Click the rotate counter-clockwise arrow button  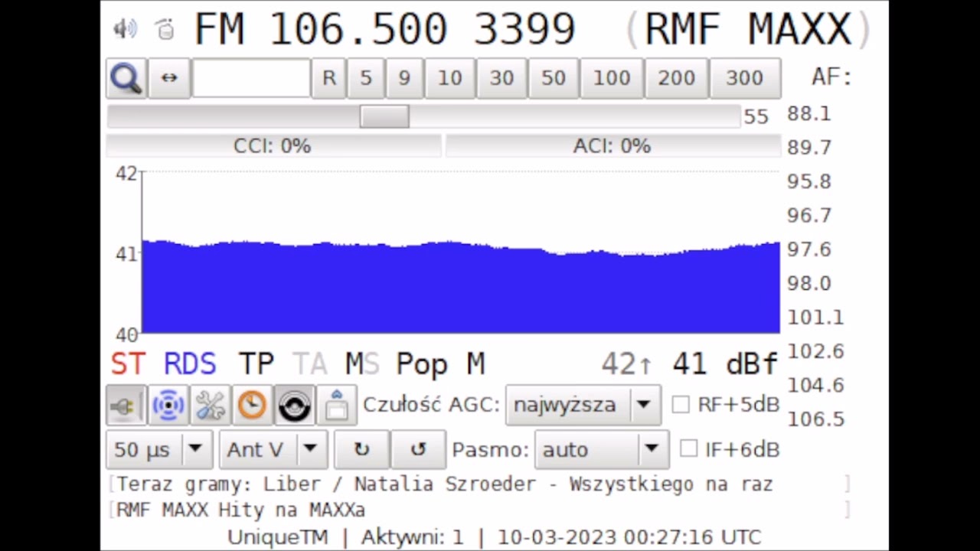[418, 449]
